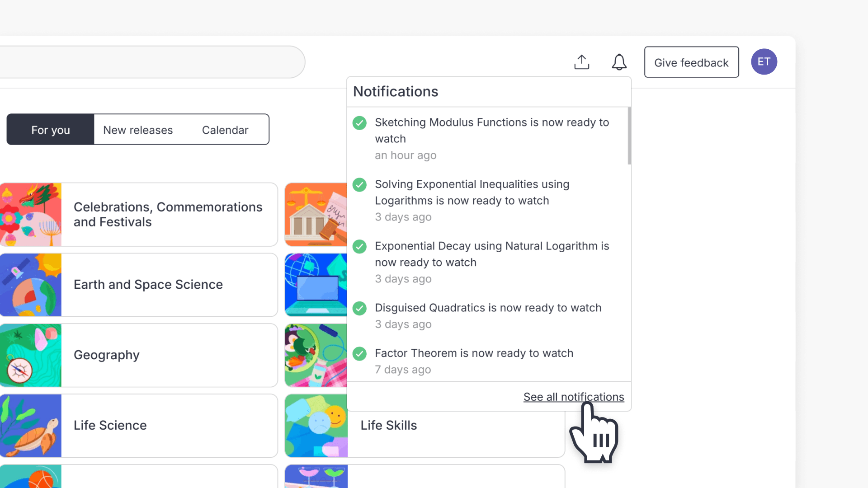
Task: Click the check icon on Disguised Quadratics notification
Action: click(359, 308)
